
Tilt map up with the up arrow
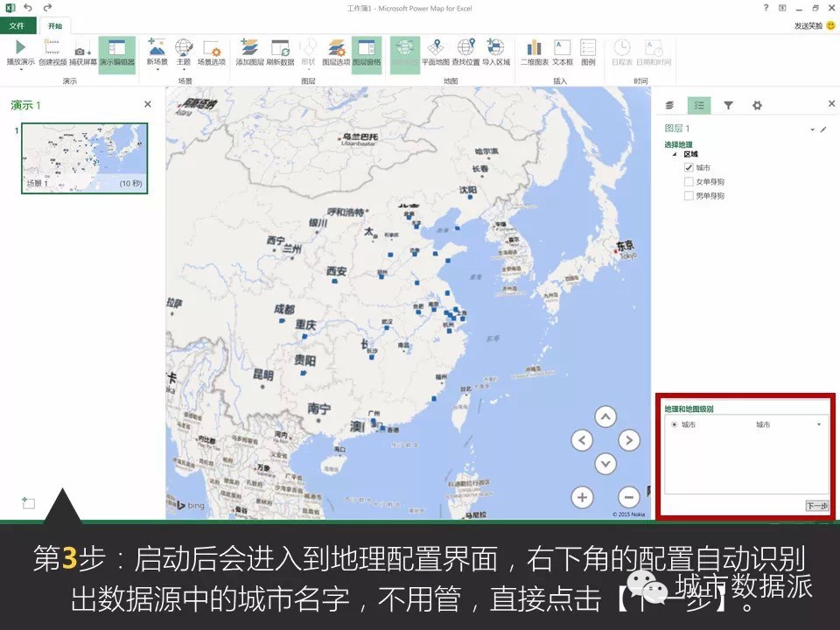pos(605,416)
